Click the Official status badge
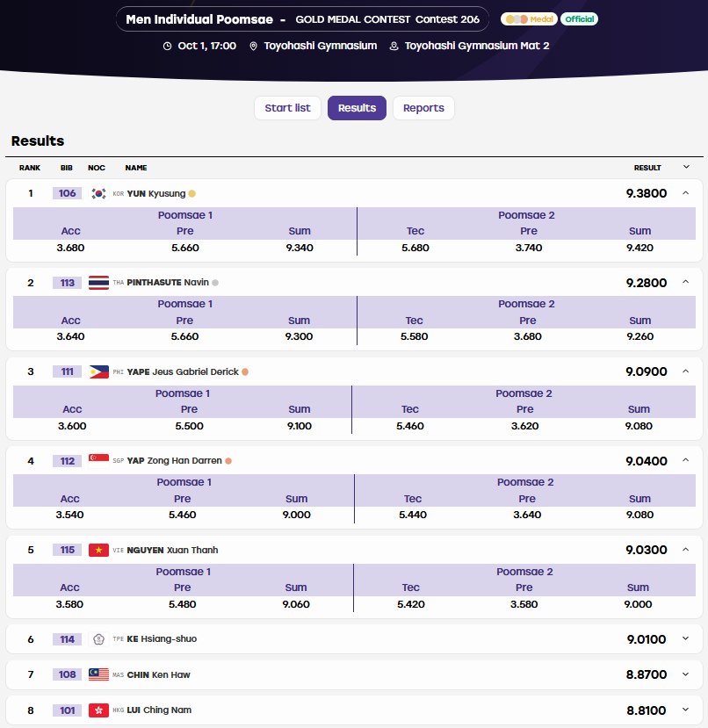Image resolution: width=708 pixels, height=728 pixels. pos(580,19)
